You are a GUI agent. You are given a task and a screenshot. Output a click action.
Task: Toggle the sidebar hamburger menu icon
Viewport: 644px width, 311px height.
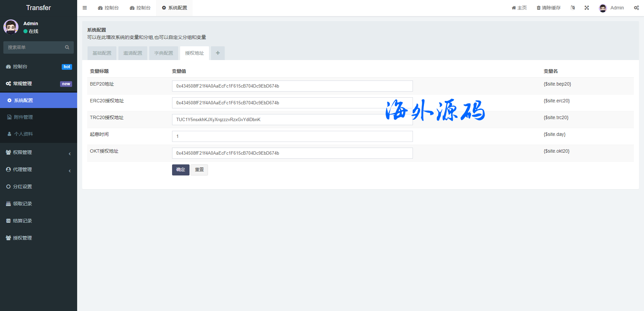[x=85, y=8]
